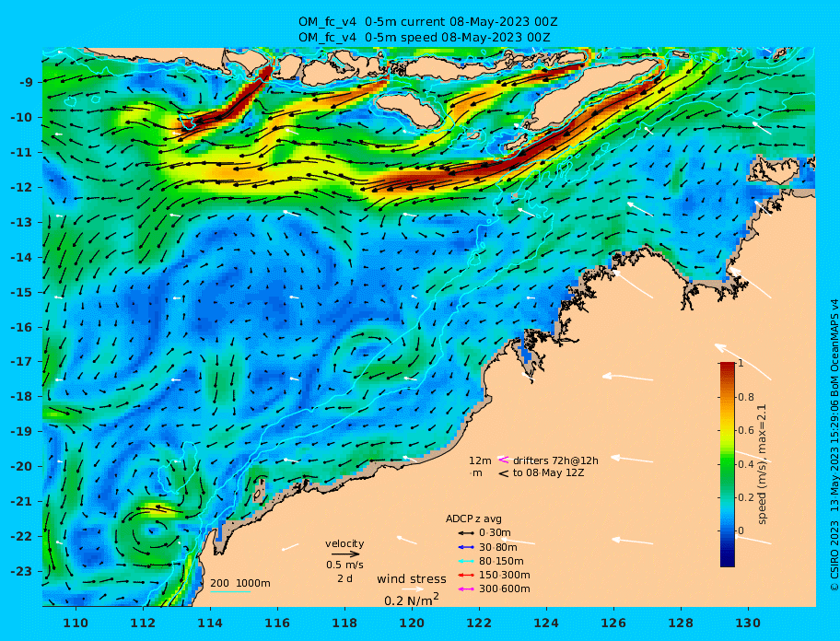
Task: Click the '12m' drifter depth label
Action: (480, 460)
